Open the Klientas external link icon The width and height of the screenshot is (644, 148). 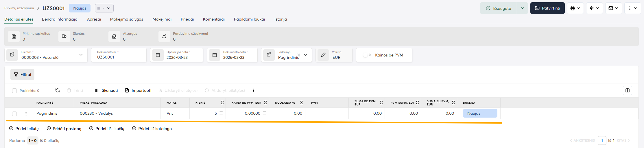(12, 55)
